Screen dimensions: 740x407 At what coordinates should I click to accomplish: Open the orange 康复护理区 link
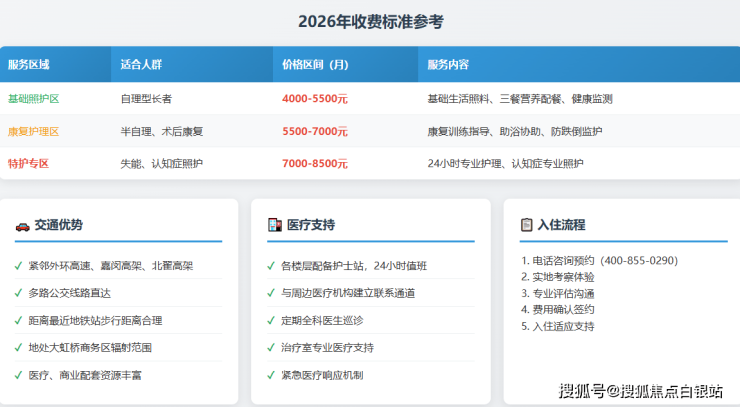(x=33, y=131)
